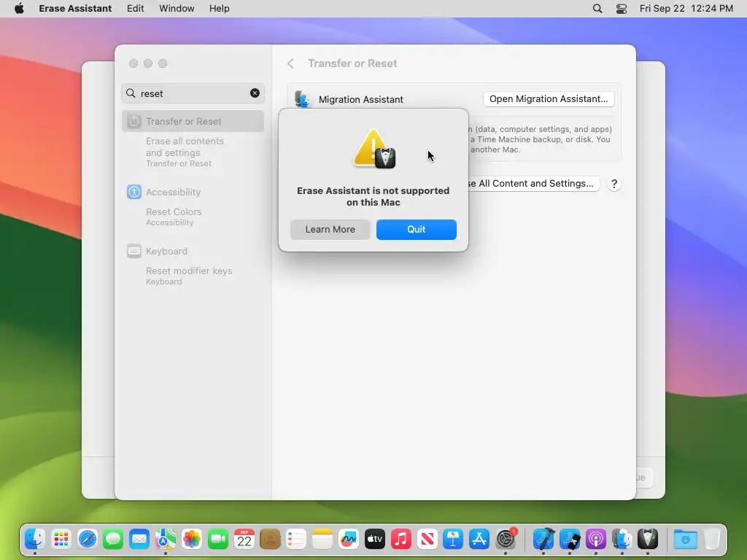Image resolution: width=747 pixels, height=560 pixels.
Task: Open Mail from the Dock
Action: tap(139, 539)
